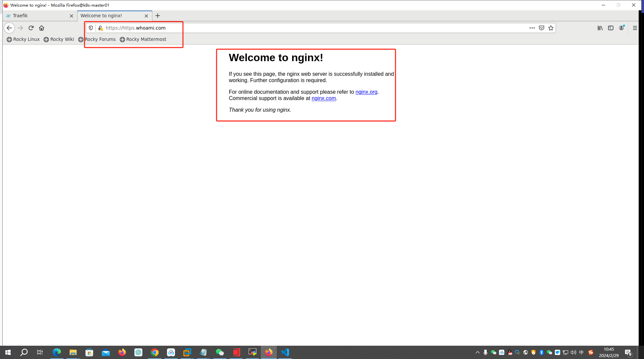Open Baidu Netdisk from taskbar
Viewport: 644px width, 359px height.
coord(171,352)
